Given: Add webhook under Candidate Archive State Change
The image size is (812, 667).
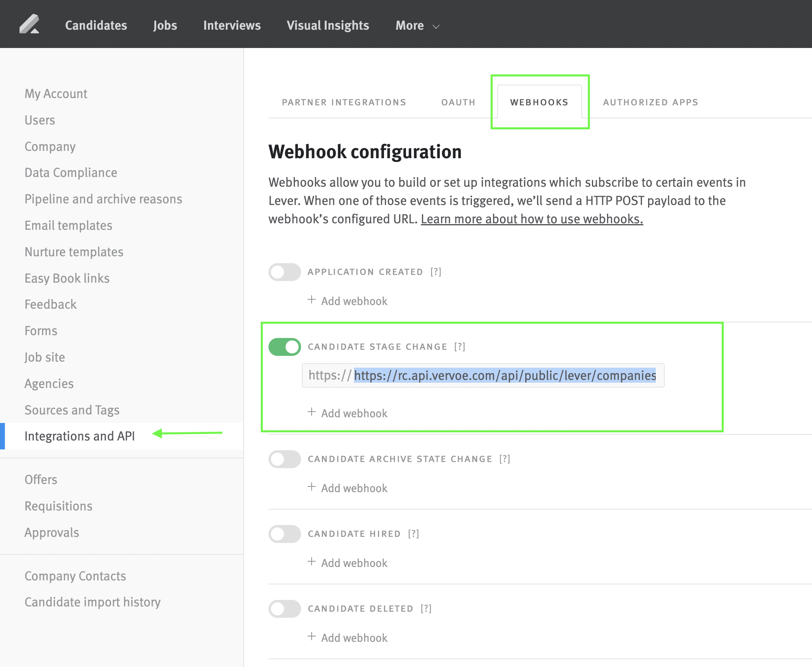Looking at the screenshot, I should (x=347, y=488).
